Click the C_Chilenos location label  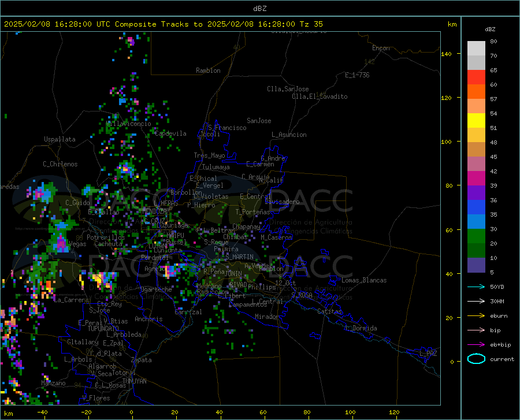click(60, 164)
